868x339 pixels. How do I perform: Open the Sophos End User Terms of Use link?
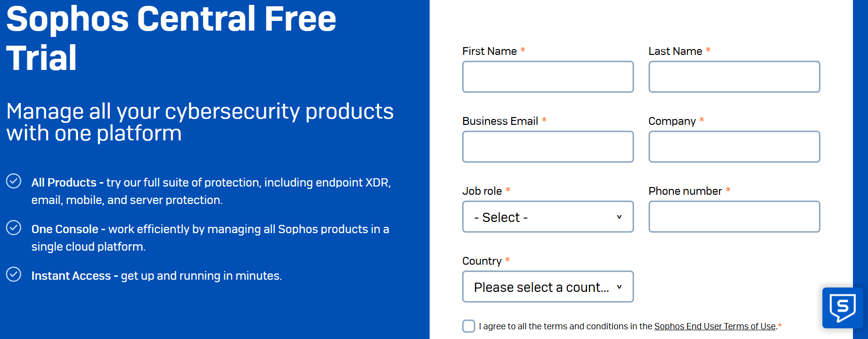715,326
